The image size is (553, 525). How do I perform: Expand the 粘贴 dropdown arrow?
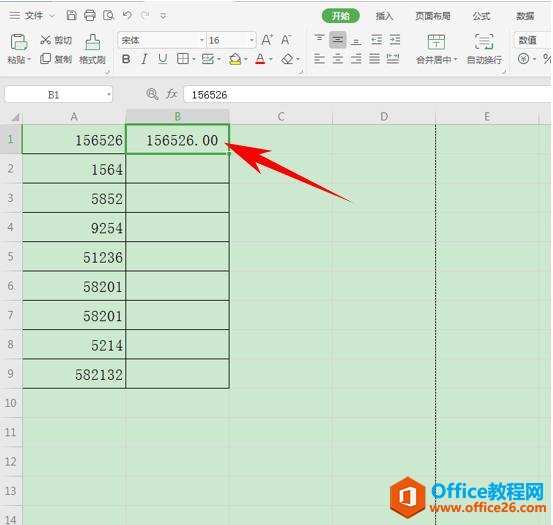point(29,60)
